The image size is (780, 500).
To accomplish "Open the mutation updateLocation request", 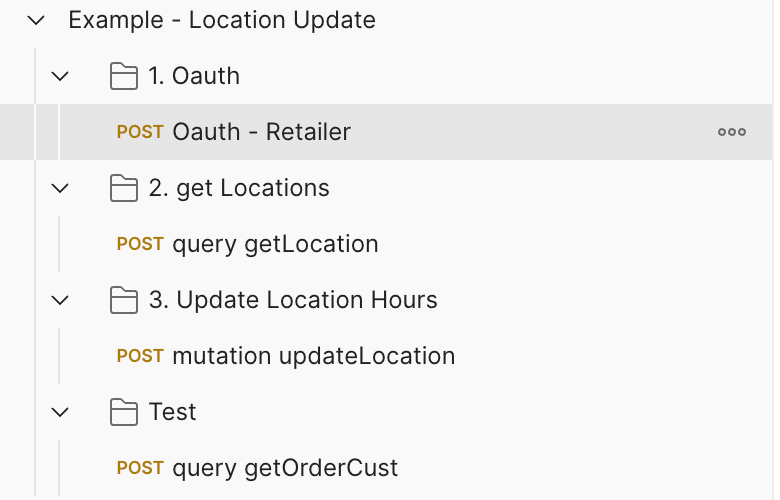I will click(314, 356).
